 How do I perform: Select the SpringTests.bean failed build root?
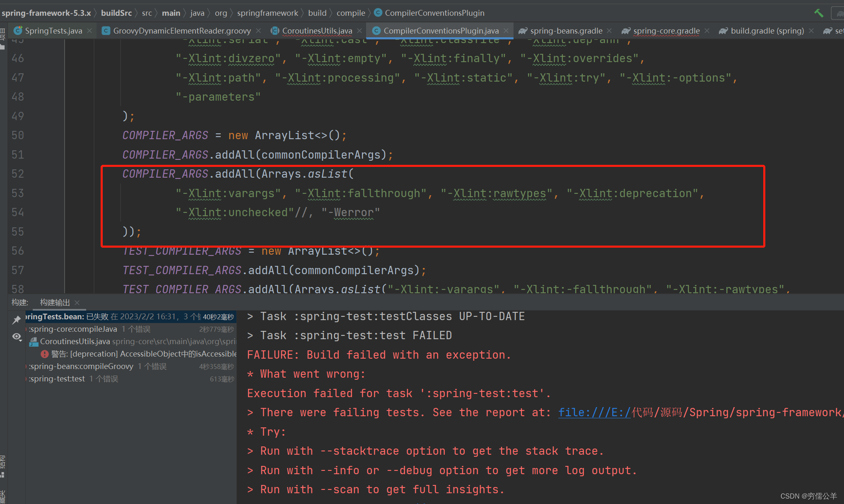[x=55, y=317]
